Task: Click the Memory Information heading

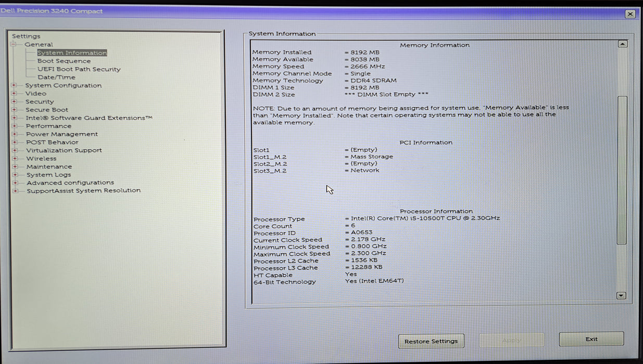Action: click(x=435, y=45)
